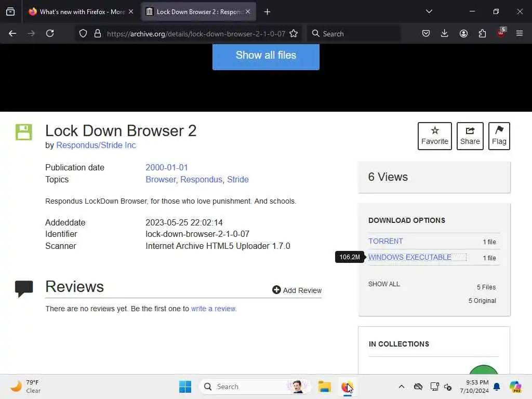Show hidden system tray icons

pyautogui.click(x=402, y=387)
